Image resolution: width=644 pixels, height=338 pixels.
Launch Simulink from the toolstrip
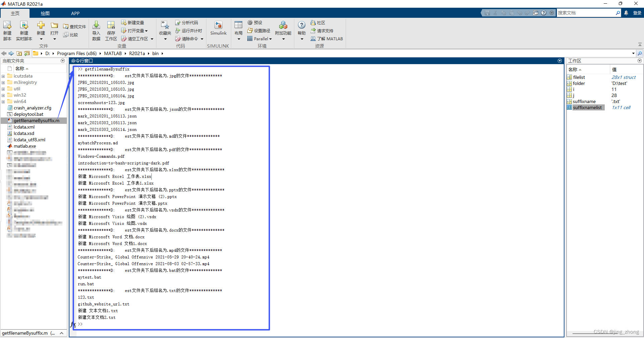tap(218, 28)
